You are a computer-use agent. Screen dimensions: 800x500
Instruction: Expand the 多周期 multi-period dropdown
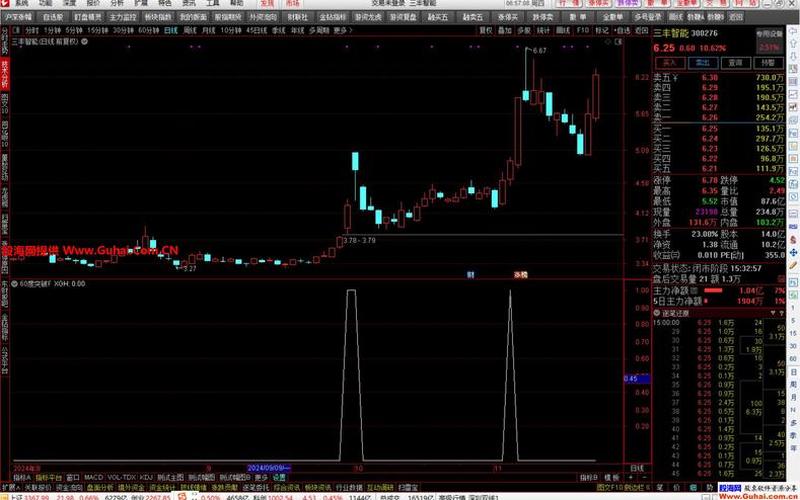(x=319, y=30)
